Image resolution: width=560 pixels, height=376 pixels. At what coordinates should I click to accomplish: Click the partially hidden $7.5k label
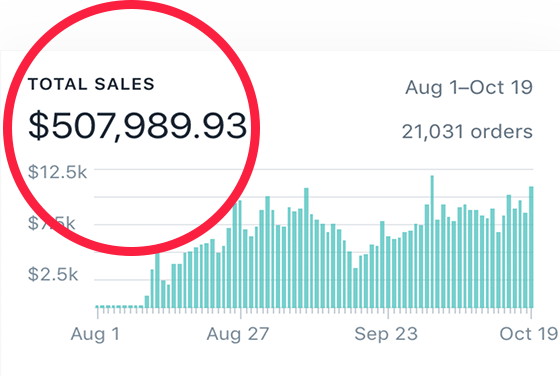(52, 224)
